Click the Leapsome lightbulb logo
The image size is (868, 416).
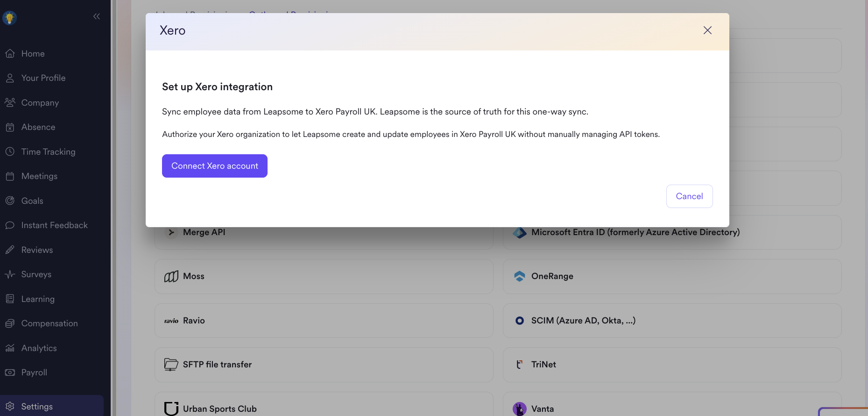10,18
